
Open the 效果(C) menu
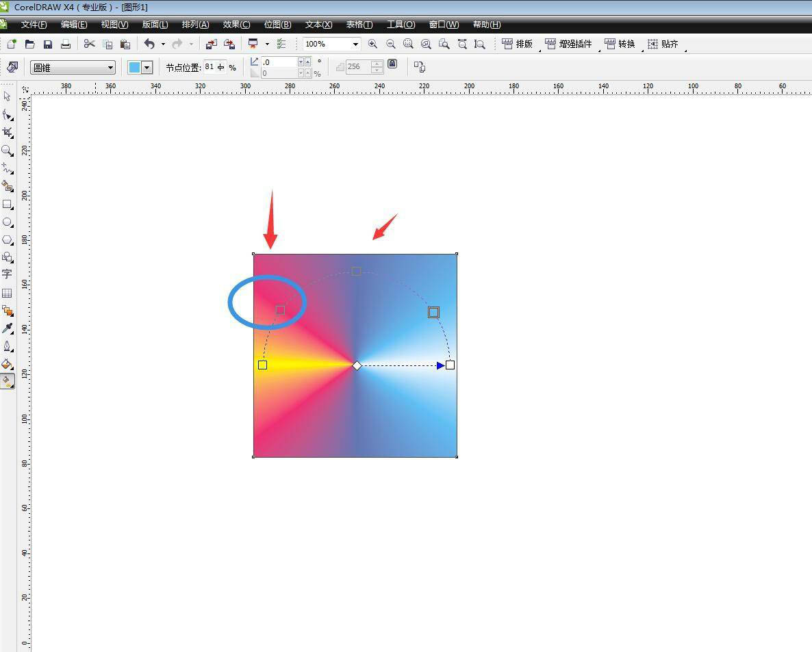click(x=236, y=25)
